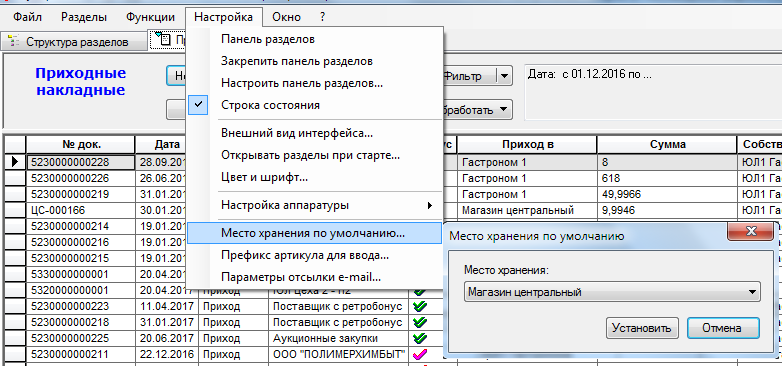Select Место хранения по умолчанию... item

(315, 233)
